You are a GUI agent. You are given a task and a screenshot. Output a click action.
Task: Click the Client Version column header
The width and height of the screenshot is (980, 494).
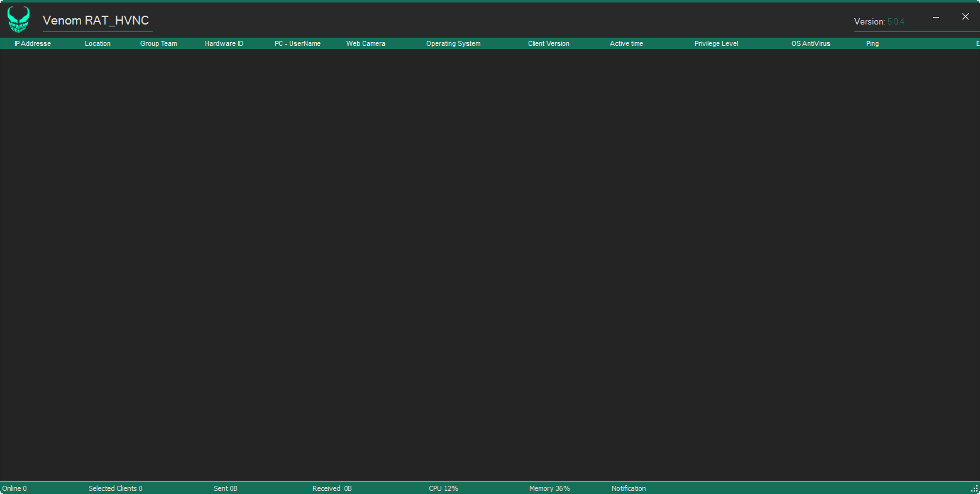pos(548,43)
